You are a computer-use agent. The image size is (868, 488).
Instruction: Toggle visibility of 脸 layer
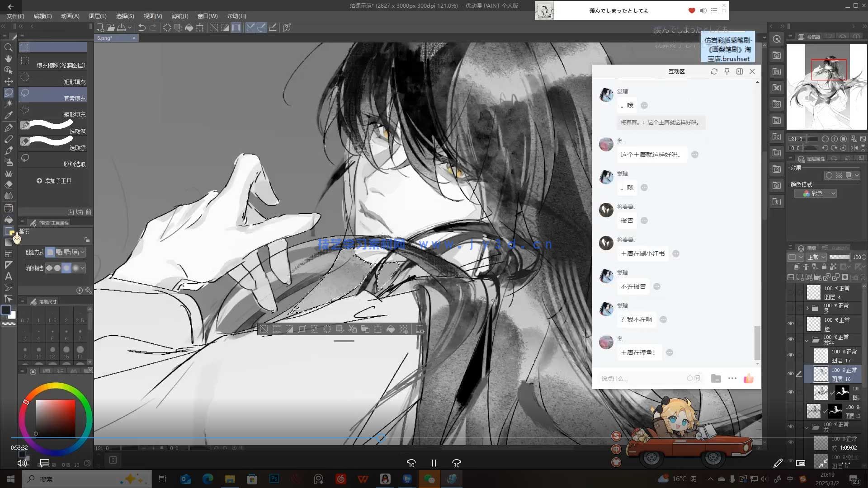(791, 324)
